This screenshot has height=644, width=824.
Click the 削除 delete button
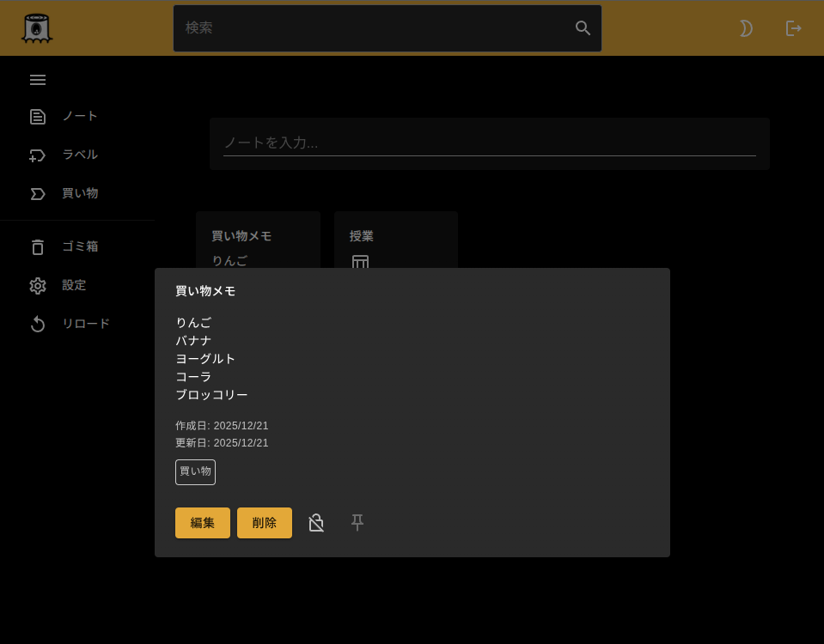(x=265, y=523)
